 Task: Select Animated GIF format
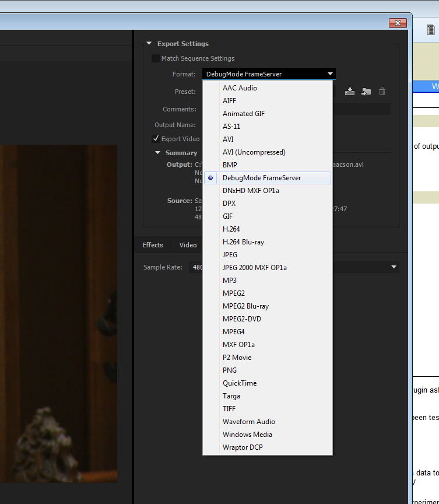coord(268,114)
